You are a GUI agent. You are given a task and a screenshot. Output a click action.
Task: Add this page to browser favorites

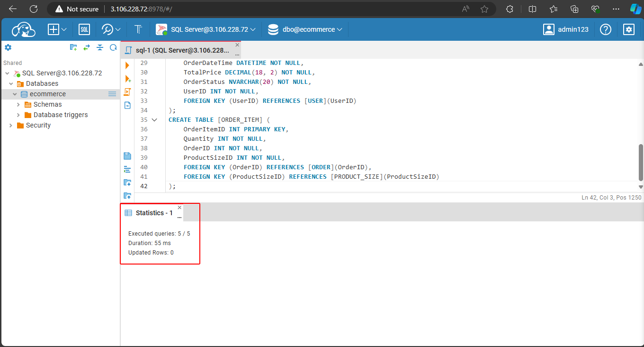(484, 9)
